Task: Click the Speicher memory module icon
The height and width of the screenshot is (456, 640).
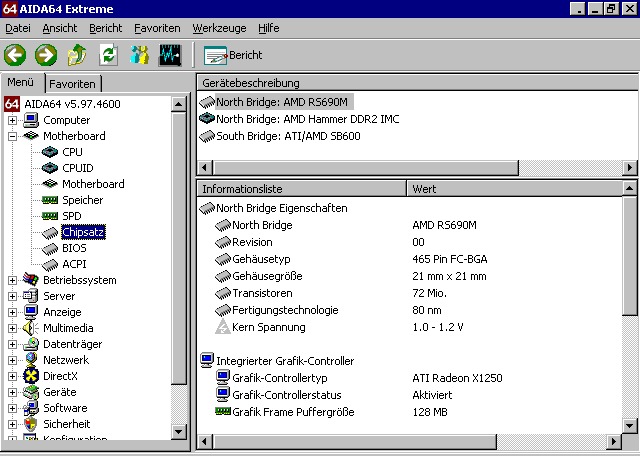Action: (x=50, y=200)
